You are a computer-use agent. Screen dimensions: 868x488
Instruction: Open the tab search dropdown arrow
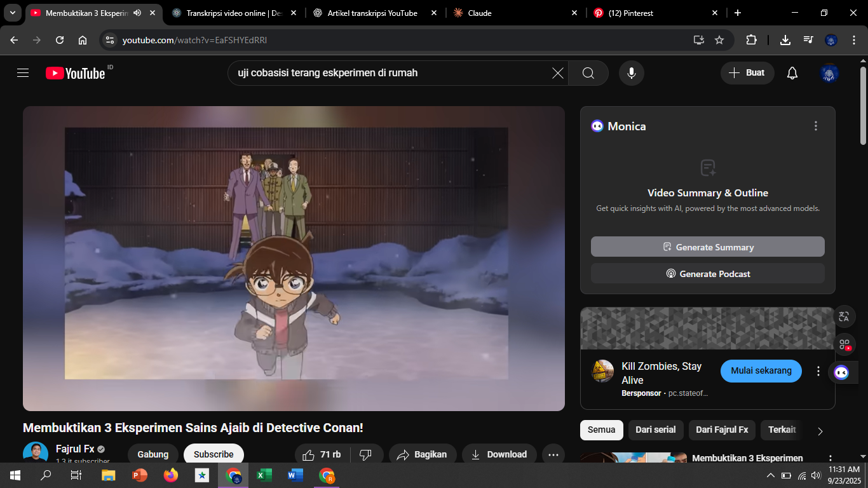(12, 13)
